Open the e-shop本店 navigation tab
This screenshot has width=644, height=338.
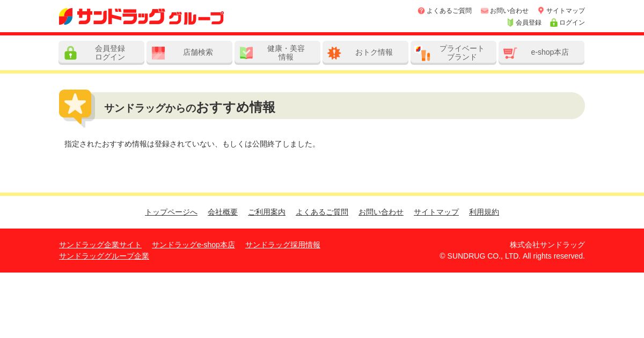tap(541, 53)
